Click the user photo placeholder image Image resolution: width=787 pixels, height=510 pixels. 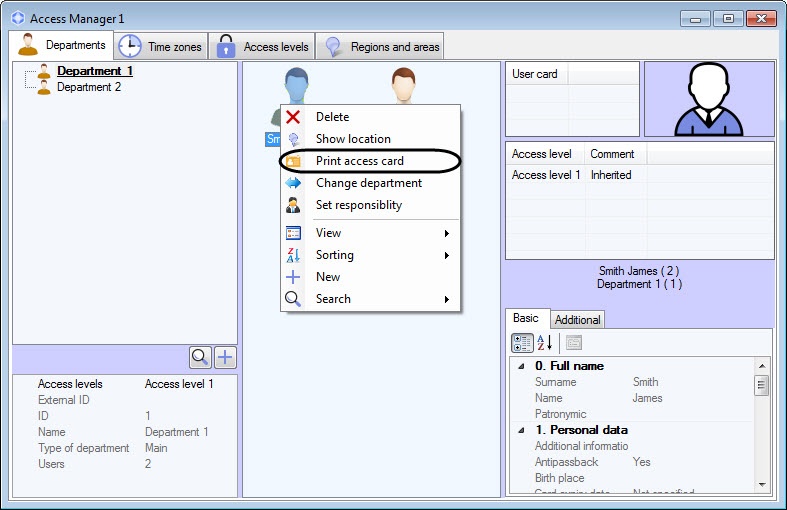click(x=709, y=99)
